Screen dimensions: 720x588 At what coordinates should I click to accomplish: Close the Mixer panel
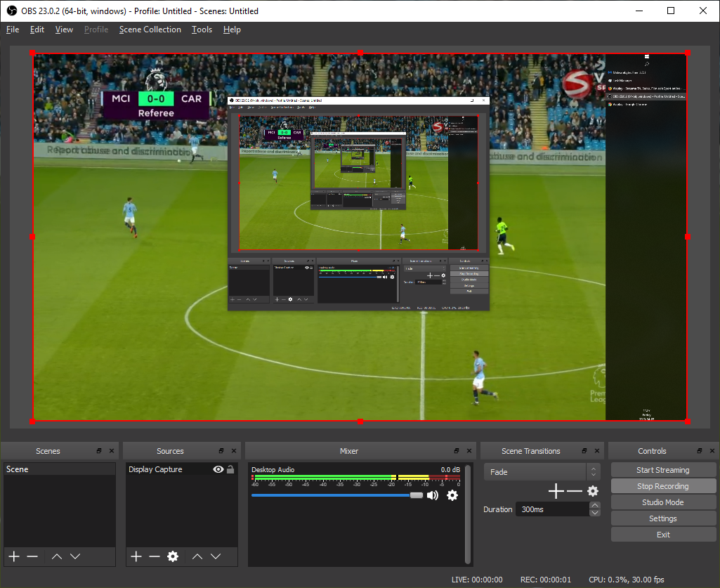469,450
